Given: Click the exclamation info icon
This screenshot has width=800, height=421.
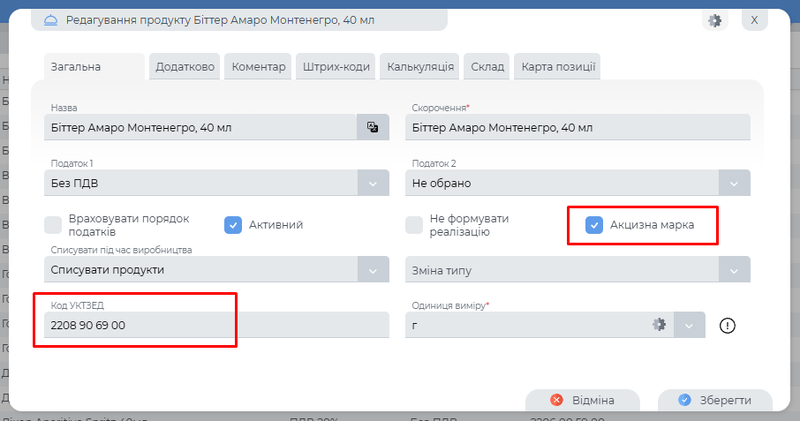Looking at the screenshot, I should (727, 325).
